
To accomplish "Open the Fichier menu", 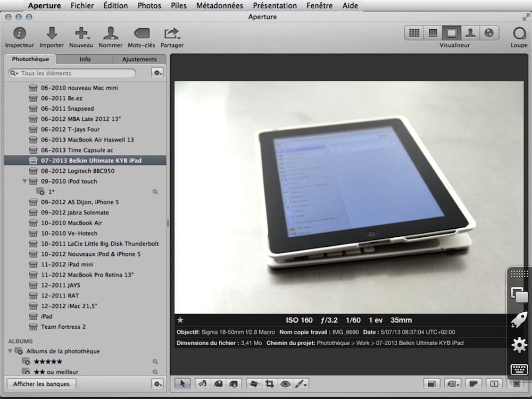I will pyautogui.click(x=82, y=6).
